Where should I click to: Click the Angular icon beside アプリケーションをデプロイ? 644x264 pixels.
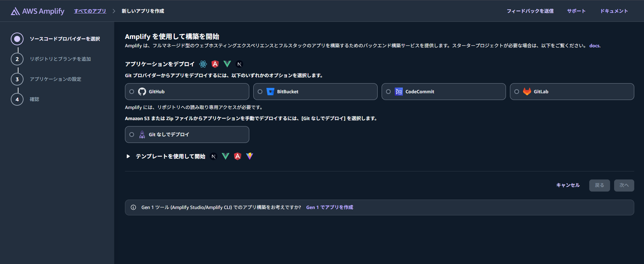(x=215, y=64)
